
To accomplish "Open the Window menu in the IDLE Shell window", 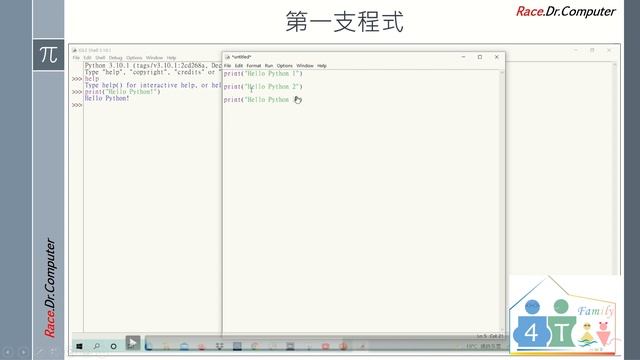I will pos(154,58).
